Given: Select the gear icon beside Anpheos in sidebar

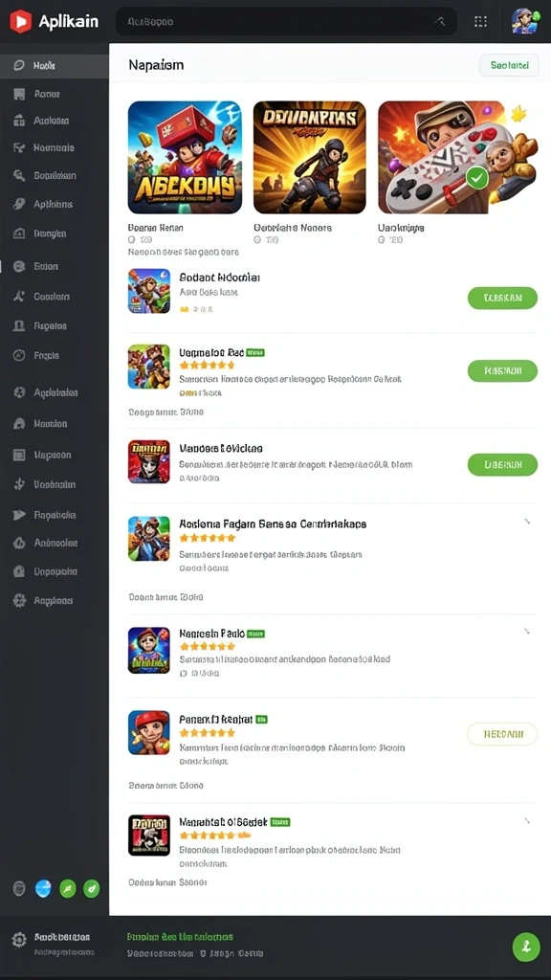Looking at the screenshot, I should tap(20, 601).
